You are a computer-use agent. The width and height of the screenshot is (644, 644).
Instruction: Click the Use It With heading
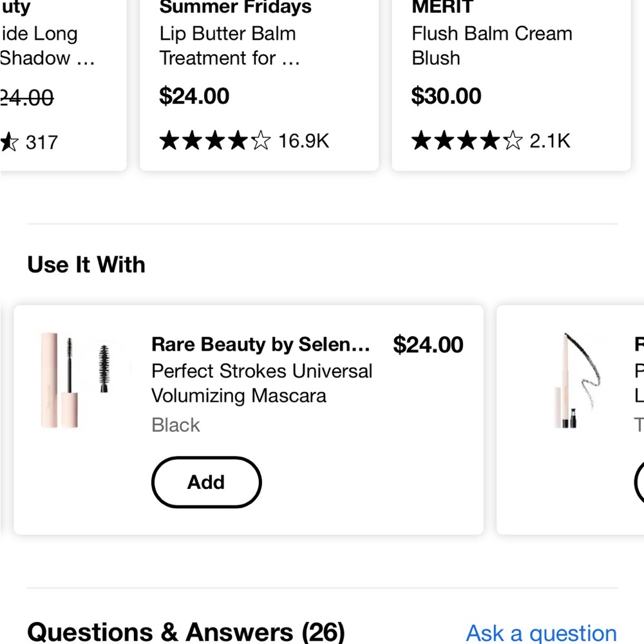[86, 265]
